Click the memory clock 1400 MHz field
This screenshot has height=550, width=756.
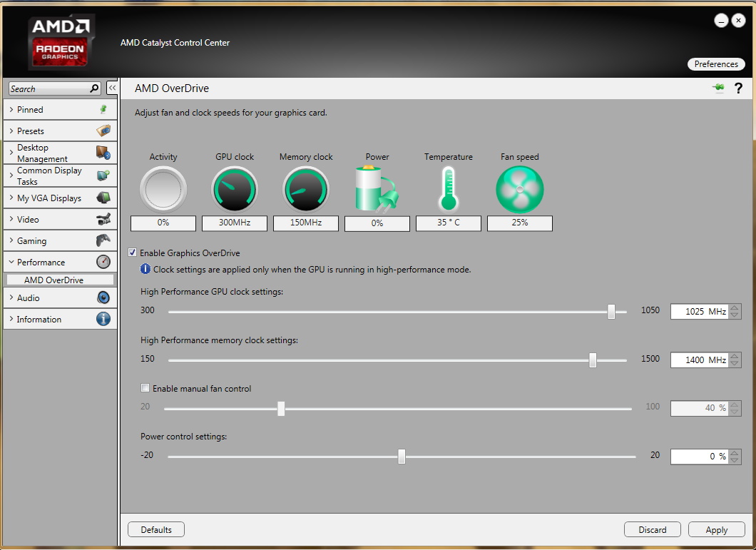click(x=699, y=360)
